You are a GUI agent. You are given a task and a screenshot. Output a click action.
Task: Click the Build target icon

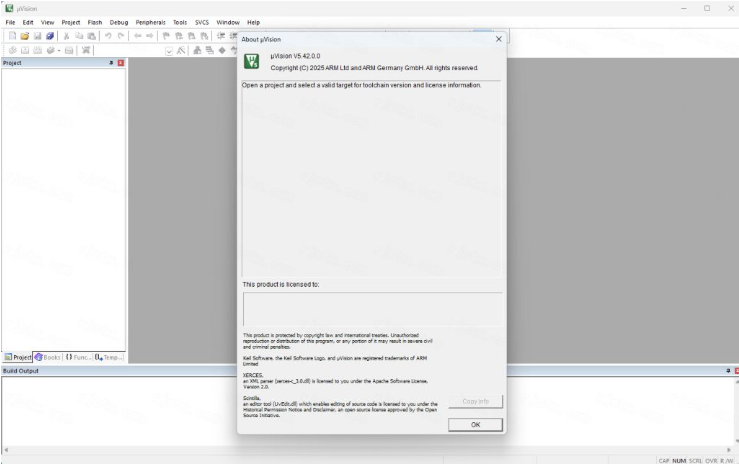pyautogui.click(x=25, y=50)
